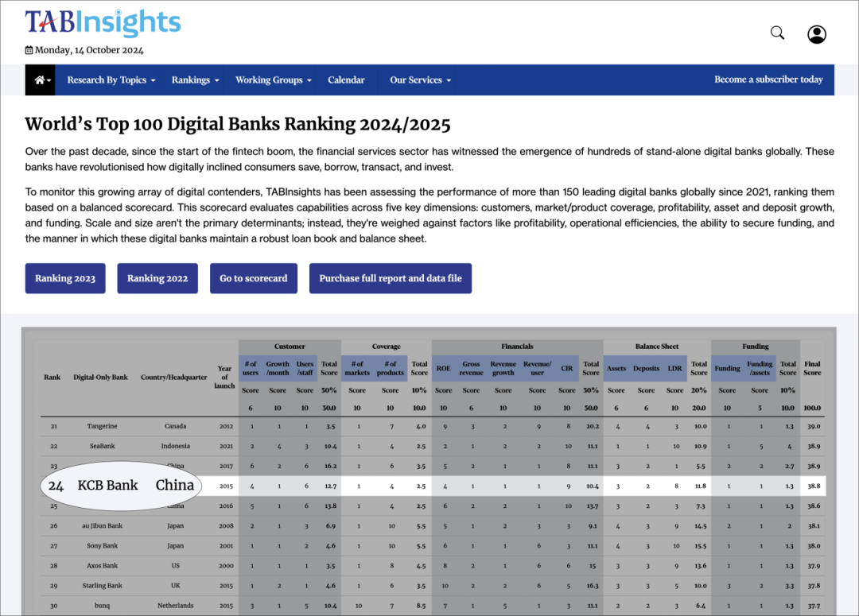Click final score 38.8 for KCB Bank
The height and width of the screenshot is (616, 859).
pyautogui.click(x=814, y=486)
